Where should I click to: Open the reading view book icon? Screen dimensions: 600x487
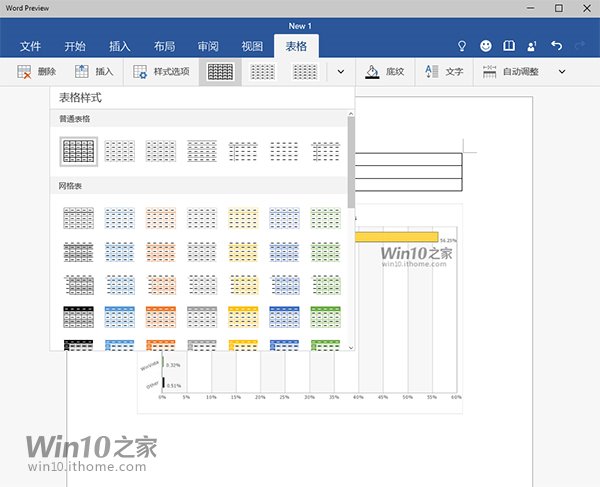coord(509,46)
